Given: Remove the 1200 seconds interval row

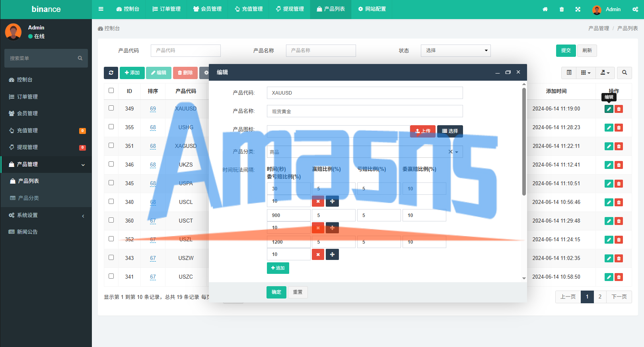Looking at the screenshot, I should pyautogui.click(x=318, y=254).
